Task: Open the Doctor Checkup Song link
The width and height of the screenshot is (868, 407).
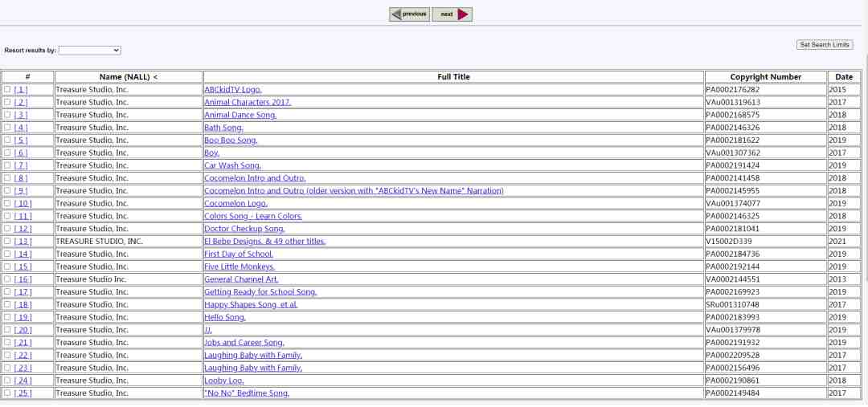Action: click(244, 229)
